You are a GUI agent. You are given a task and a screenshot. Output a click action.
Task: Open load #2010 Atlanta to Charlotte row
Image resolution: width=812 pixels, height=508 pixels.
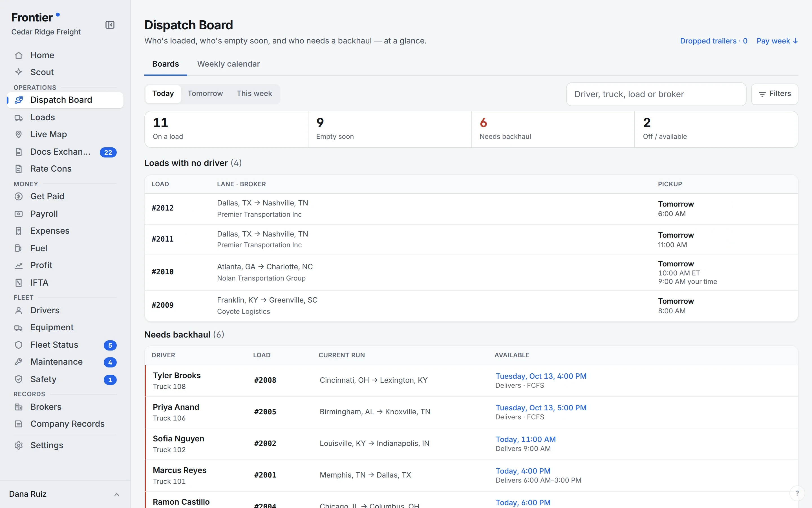[471, 272]
